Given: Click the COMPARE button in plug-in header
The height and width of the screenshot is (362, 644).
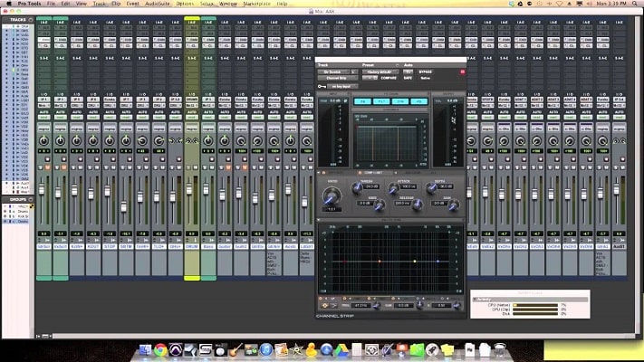Looking at the screenshot, I should point(389,78).
